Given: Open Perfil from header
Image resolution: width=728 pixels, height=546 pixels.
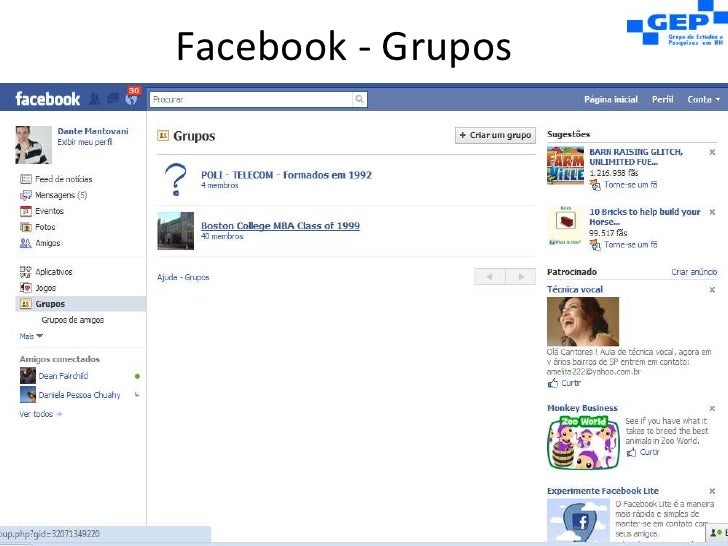Looking at the screenshot, I should (x=663, y=99).
